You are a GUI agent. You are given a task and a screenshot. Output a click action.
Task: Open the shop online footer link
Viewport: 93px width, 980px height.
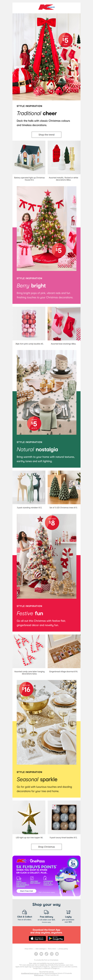point(29,949)
